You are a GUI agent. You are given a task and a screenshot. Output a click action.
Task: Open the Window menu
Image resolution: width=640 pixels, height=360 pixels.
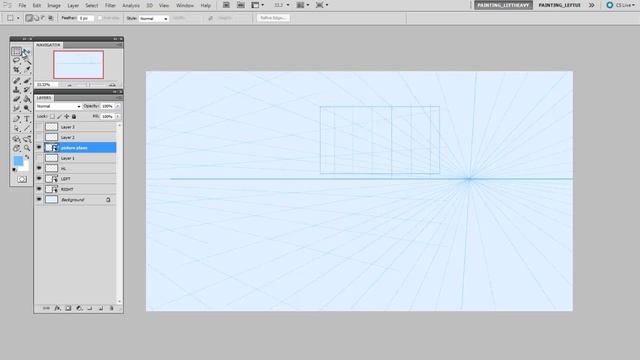185,6
